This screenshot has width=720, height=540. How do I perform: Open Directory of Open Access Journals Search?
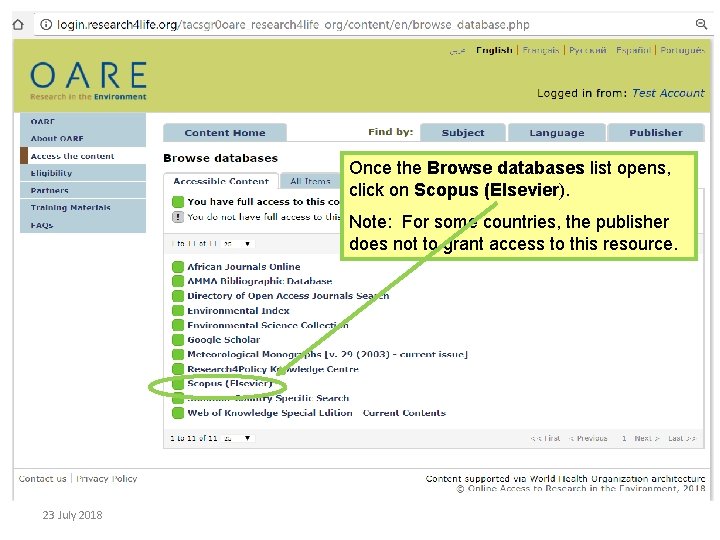[x=288, y=296]
